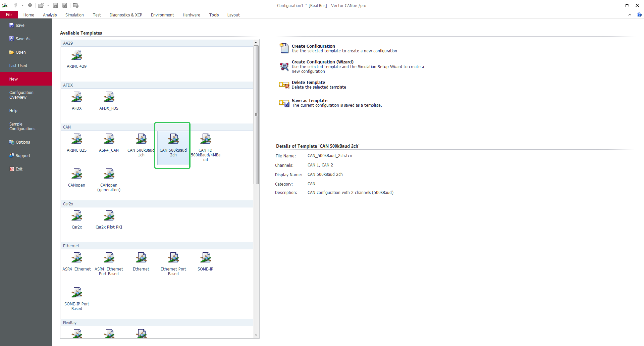Open Help in the File sidebar
The image size is (644, 346).
(26, 111)
